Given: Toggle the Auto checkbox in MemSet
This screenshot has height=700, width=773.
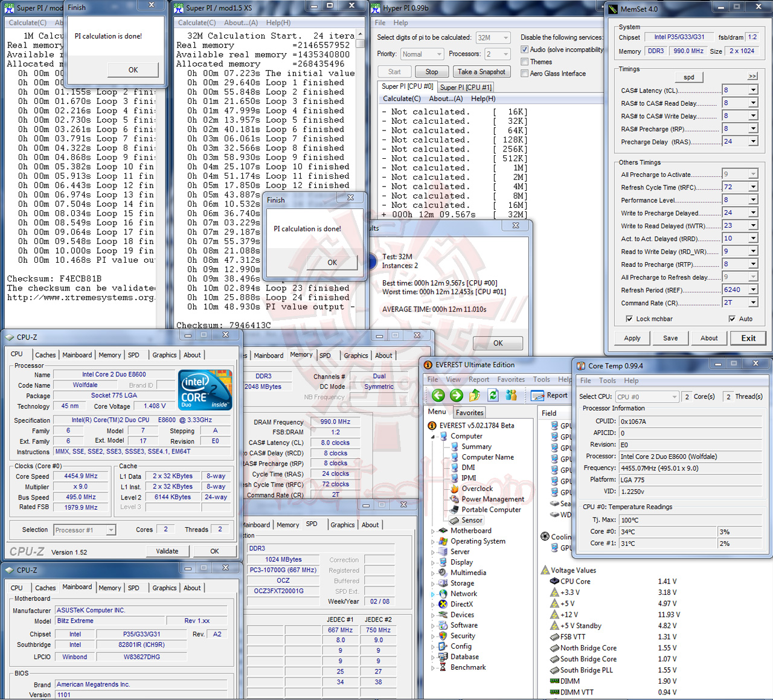Looking at the screenshot, I should [x=732, y=319].
